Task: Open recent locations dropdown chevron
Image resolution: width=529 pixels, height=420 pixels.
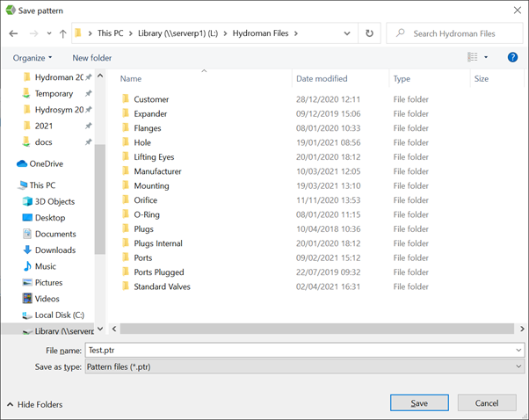Action: 49,33
